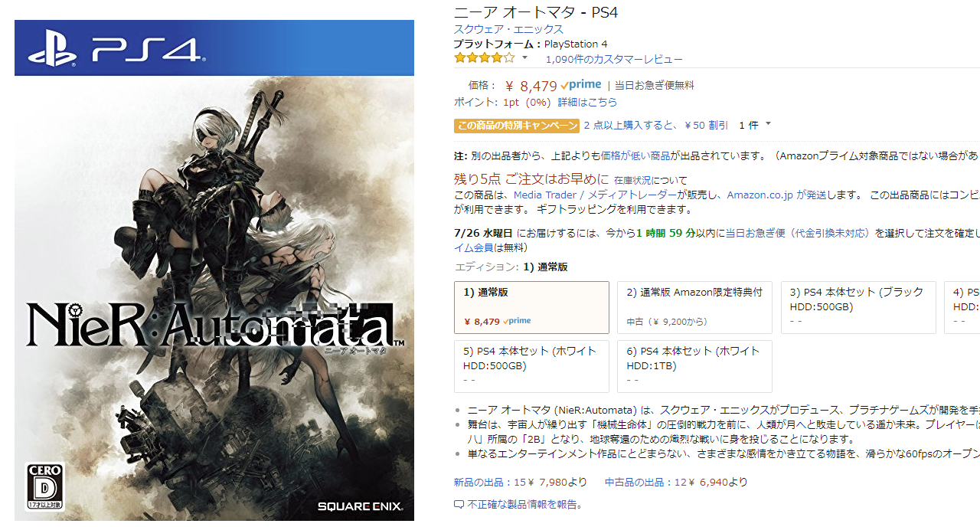Click the 詳細はこちら points link

click(587, 102)
